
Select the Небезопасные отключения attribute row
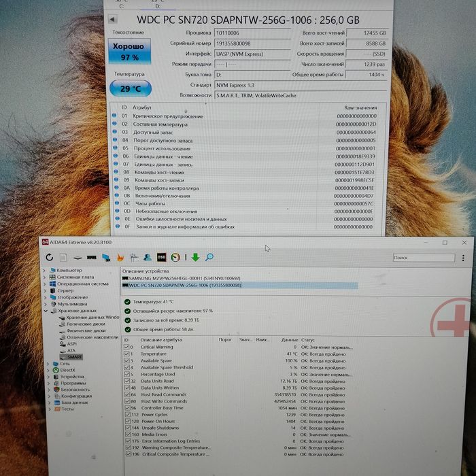pyautogui.click(x=245, y=211)
